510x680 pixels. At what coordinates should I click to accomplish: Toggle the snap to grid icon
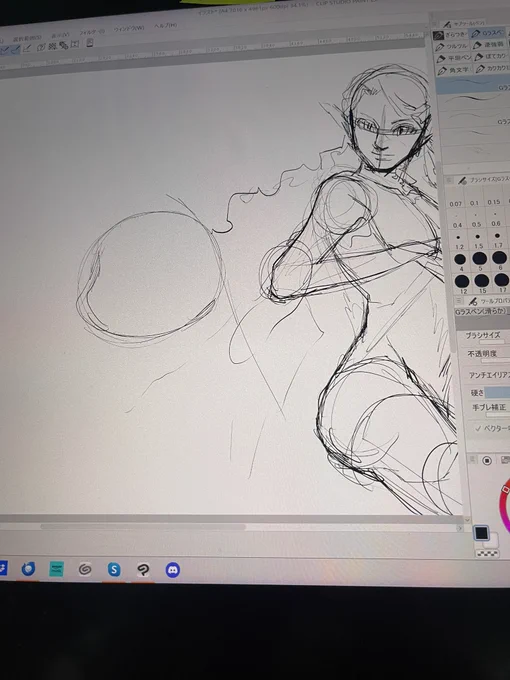pyautogui.click(x=27, y=49)
